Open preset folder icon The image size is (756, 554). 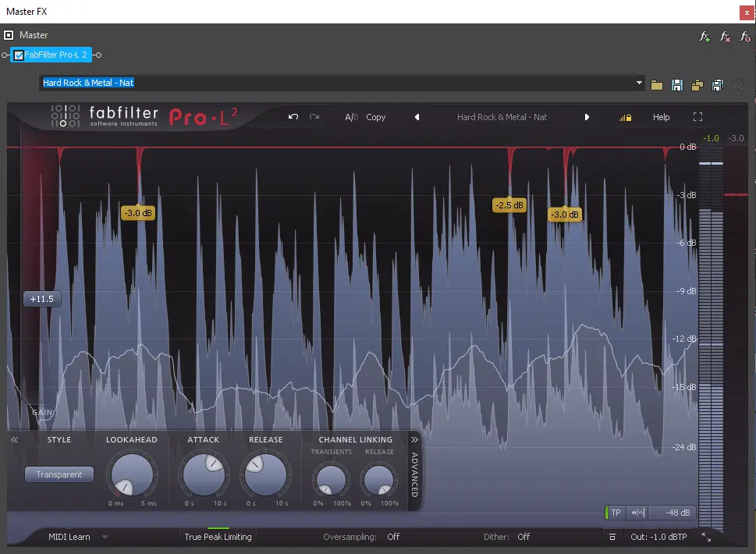click(657, 85)
